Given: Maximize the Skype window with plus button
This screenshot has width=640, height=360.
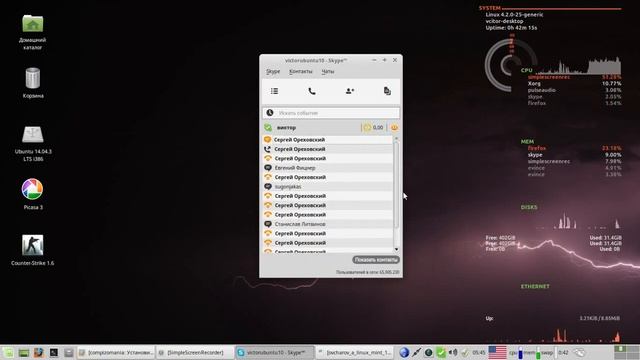Looking at the screenshot, I should [384, 60].
